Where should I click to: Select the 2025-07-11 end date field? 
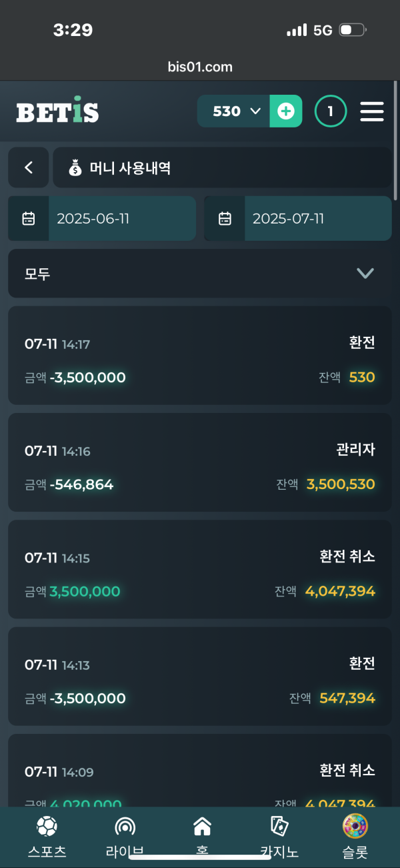(317, 218)
